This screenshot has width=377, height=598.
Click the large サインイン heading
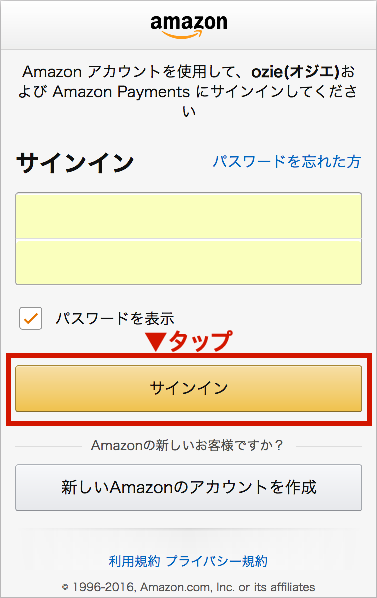click(x=75, y=163)
